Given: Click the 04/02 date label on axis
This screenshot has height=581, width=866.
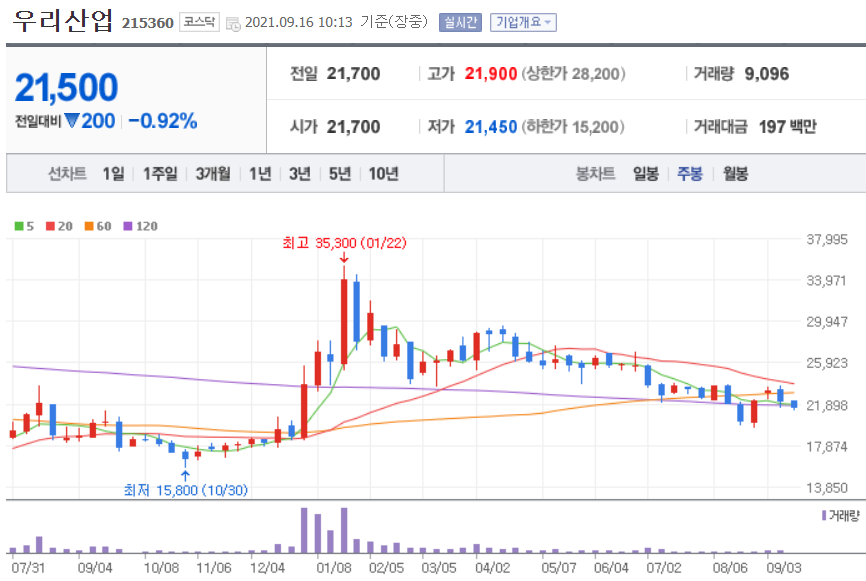Looking at the screenshot, I should coord(493,568).
